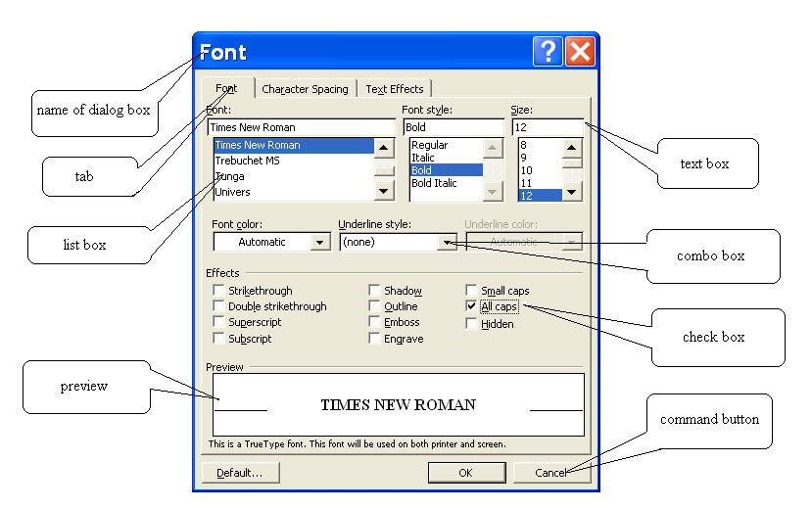This screenshot has height=509, width=812.
Task: Choose Italic font style
Action: (x=447, y=158)
